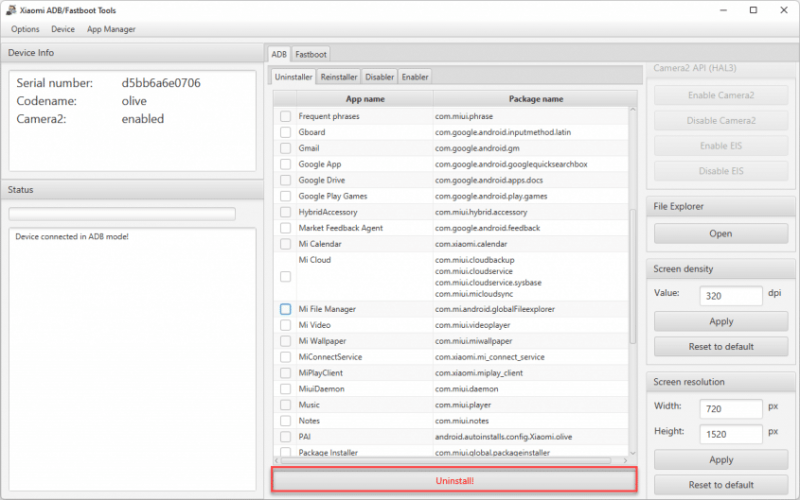800x500 pixels.
Task: Tick the MiPlayClient checkbox
Action: 285,373
